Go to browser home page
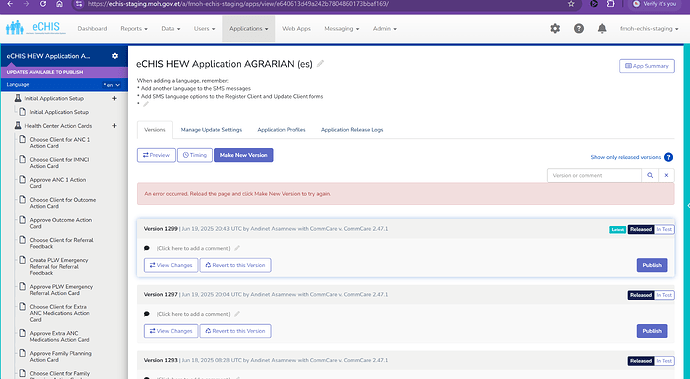The width and height of the screenshot is (690, 379). (59, 4)
